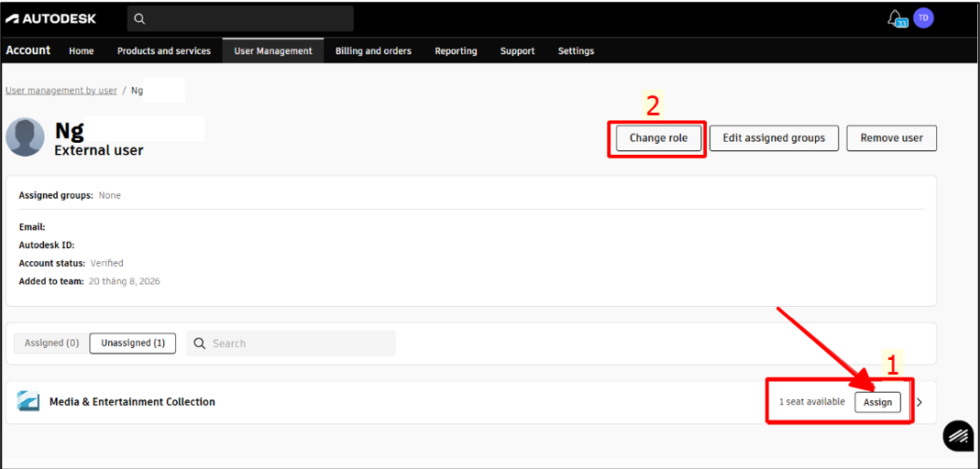Expand the Media & Entertainment Collection chevron
The width and height of the screenshot is (980, 469).
click(x=919, y=402)
